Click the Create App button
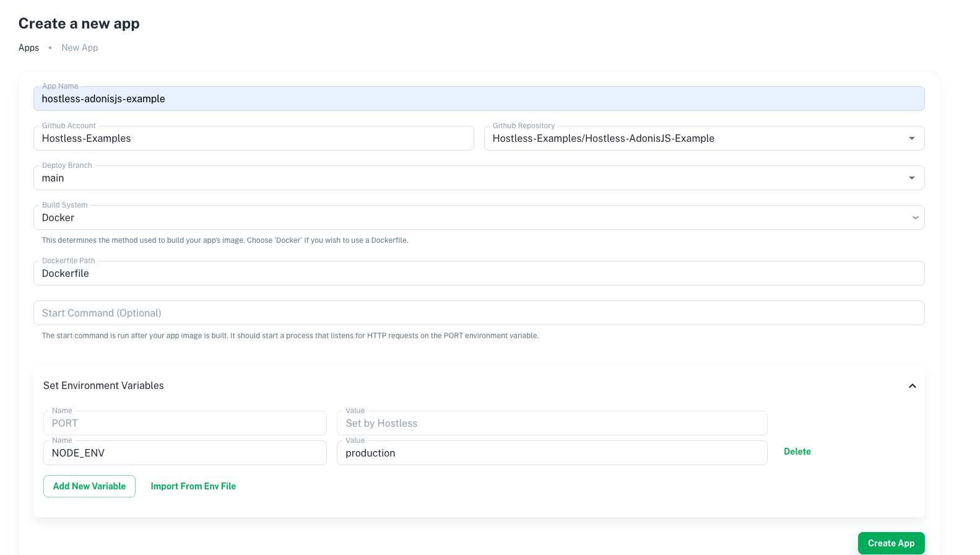The image size is (980, 555). pyautogui.click(x=891, y=543)
